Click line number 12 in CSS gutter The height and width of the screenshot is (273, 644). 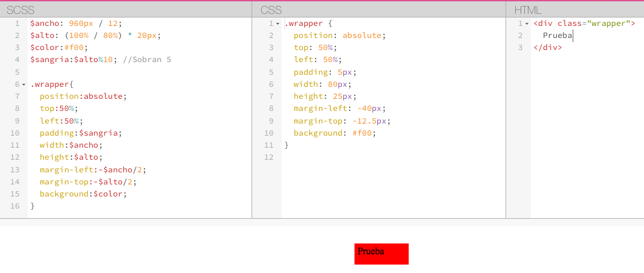point(268,157)
